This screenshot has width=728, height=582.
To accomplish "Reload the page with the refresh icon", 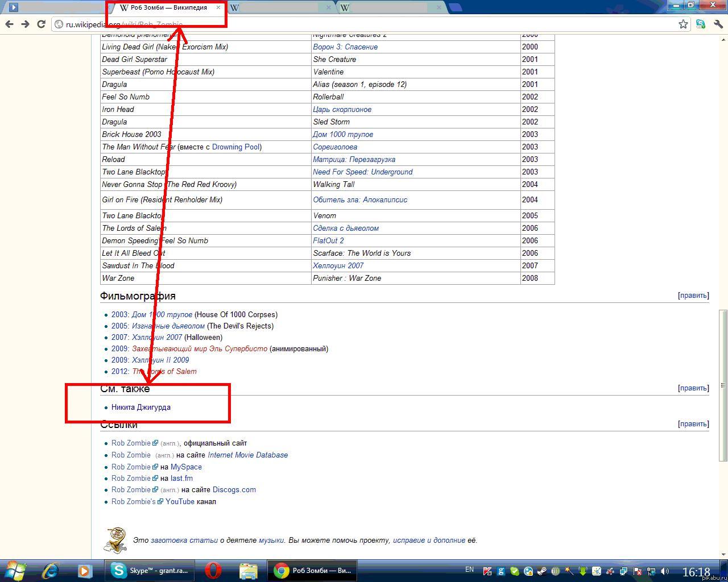I will click(x=41, y=24).
